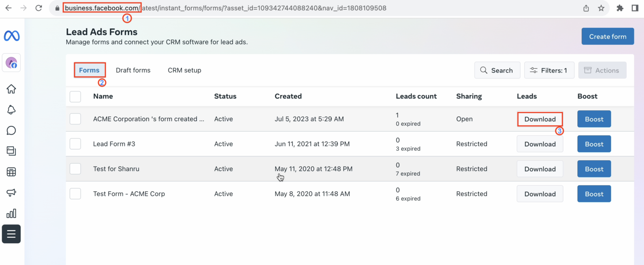
Task: Click the Sharing column header
Action: 469,96
